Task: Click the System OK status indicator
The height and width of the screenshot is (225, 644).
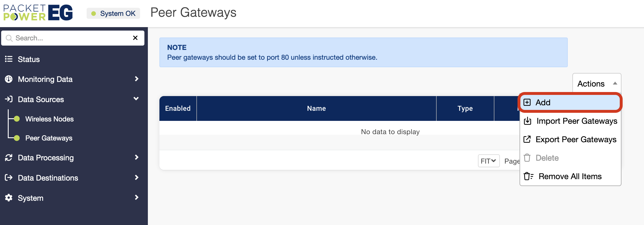Action: [113, 14]
